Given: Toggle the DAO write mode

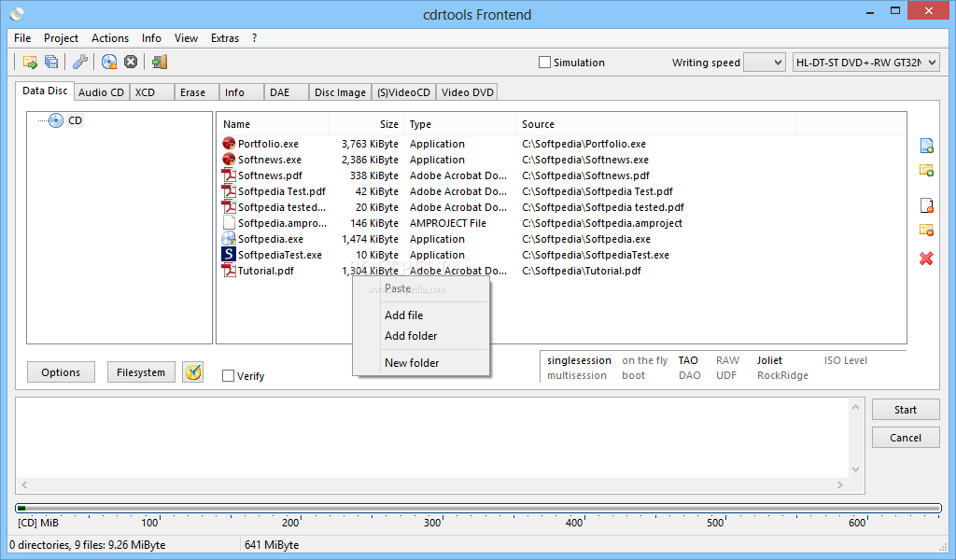Looking at the screenshot, I should (x=689, y=375).
